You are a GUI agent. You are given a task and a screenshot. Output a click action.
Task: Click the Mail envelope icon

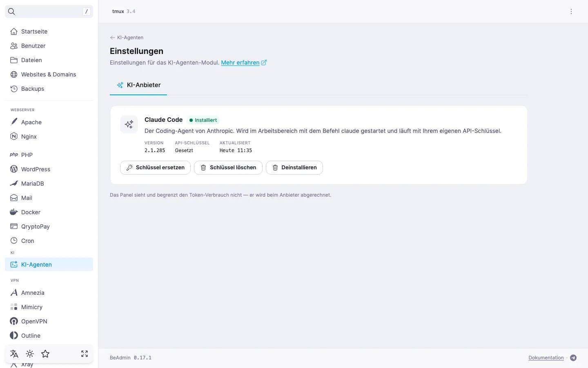pyautogui.click(x=14, y=198)
